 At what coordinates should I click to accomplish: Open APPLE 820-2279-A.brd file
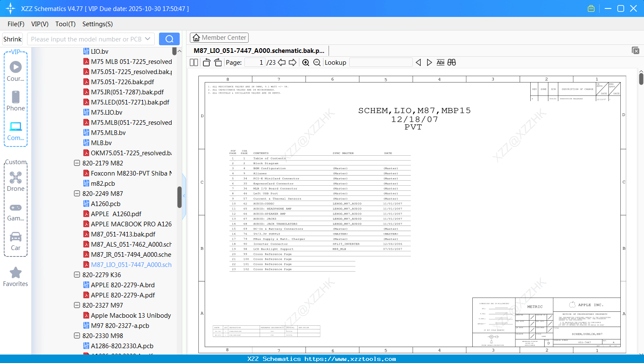coord(123,285)
